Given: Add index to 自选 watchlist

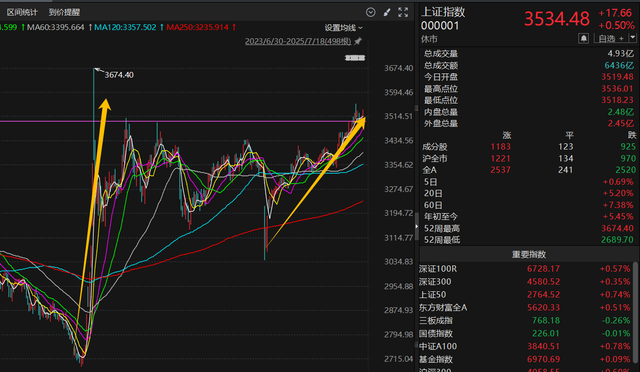Looking at the screenshot, I should click(x=611, y=38).
